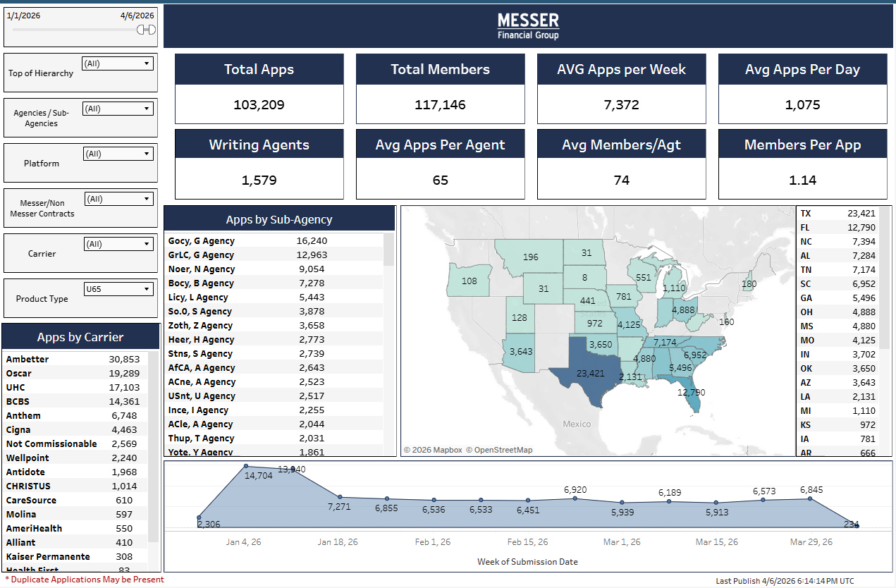
Task: Select Arizona state labeled 3,643
Action: pyautogui.click(x=522, y=350)
